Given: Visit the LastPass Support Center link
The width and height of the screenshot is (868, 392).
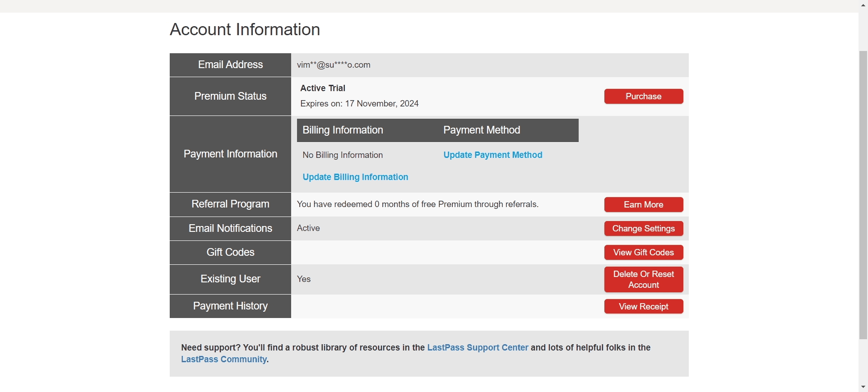Looking at the screenshot, I should click(477, 348).
